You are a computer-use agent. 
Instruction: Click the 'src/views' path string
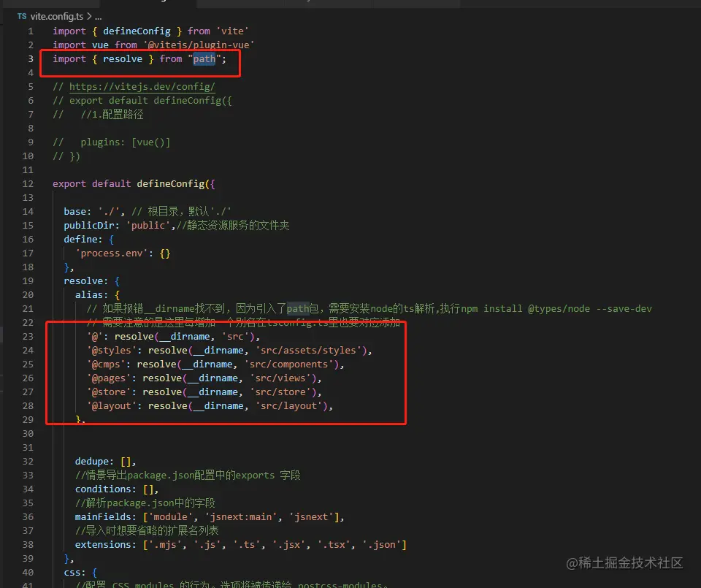coord(280,378)
